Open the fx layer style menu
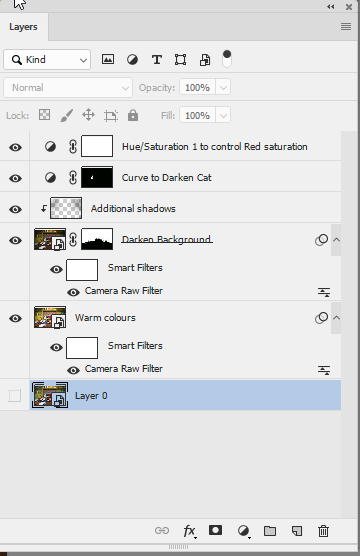This screenshot has height=556, width=360. (189, 531)
